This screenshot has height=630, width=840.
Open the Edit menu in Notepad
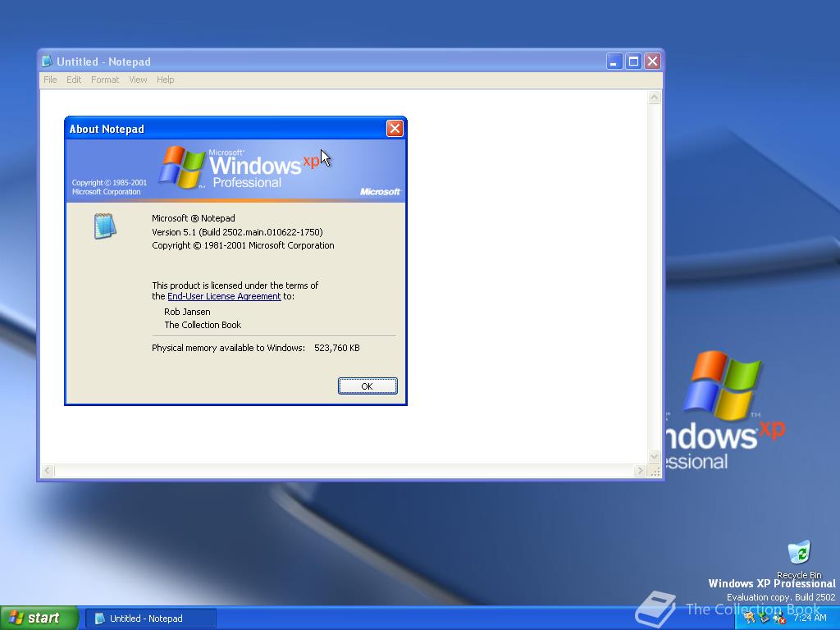[x=74, y=80]
